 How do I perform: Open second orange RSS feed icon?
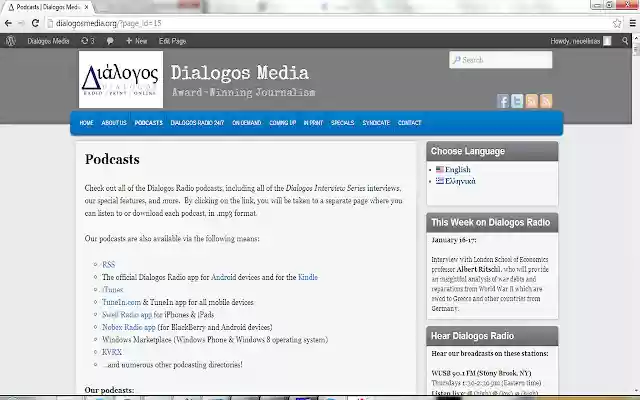546,101
